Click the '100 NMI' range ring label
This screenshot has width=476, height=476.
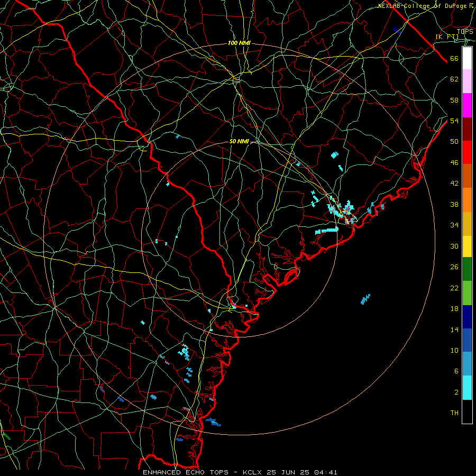pos(239,43)
